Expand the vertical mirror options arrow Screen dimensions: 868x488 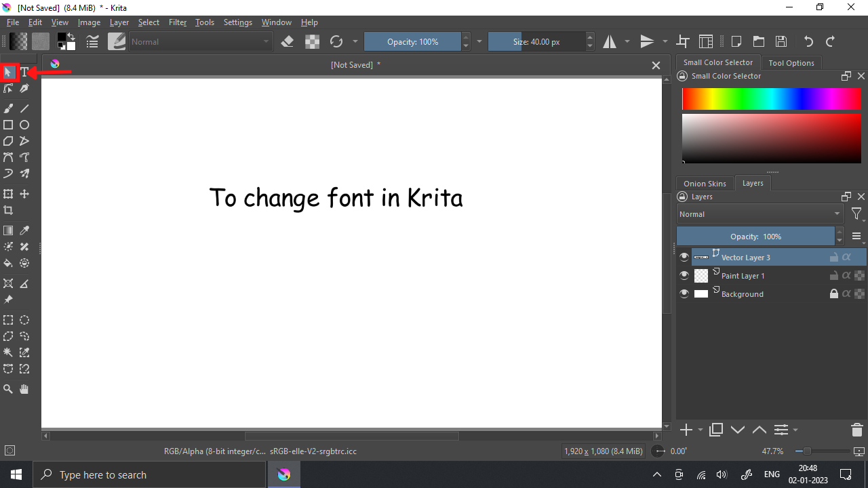(665, 41)
